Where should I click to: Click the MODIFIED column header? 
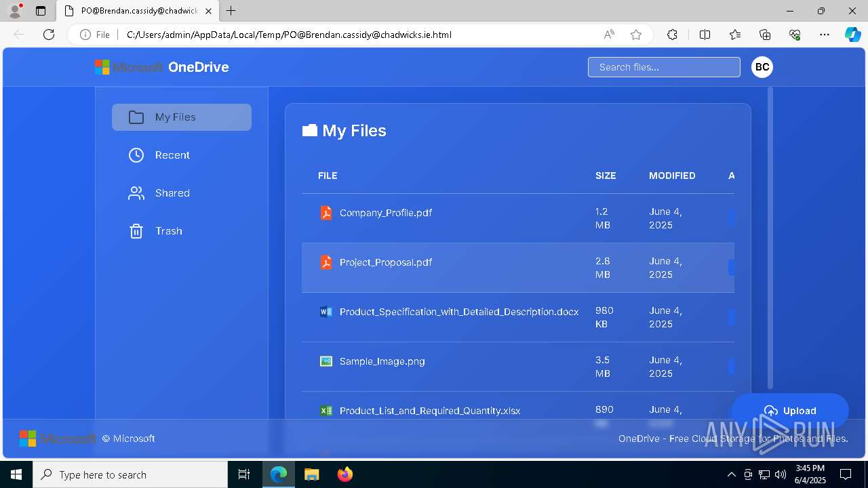pos(672,176)
